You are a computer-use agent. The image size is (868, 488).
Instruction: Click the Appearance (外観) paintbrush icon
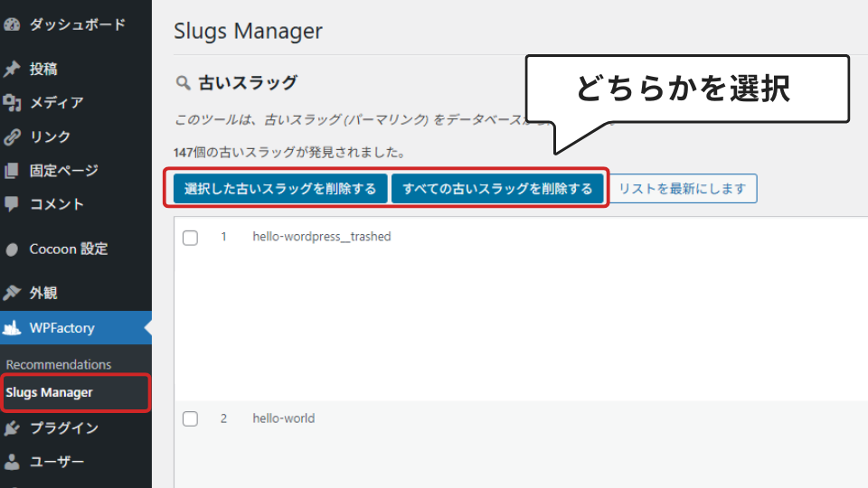(12, 293)
